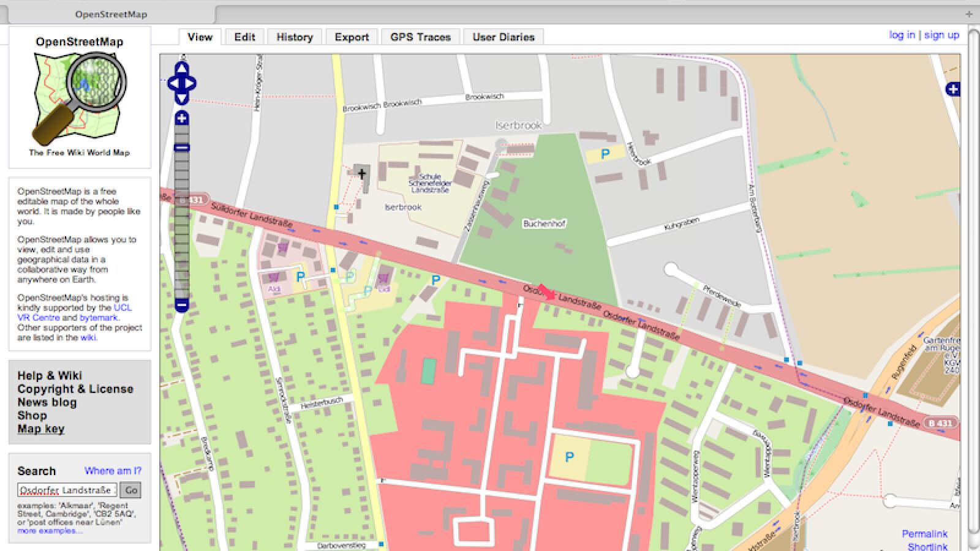Click the church icon near Schule Schenefelder
The image size is (980, 551).
[x=362, y=174]
